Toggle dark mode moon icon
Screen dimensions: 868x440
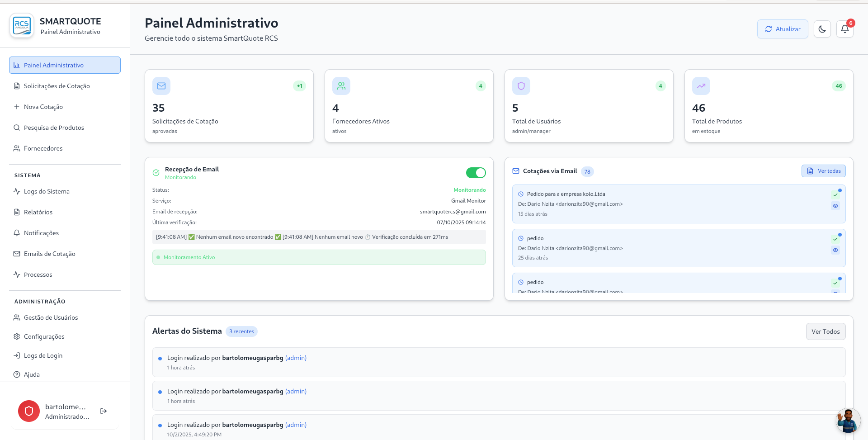pyautogui.click(x=822, y=29)
